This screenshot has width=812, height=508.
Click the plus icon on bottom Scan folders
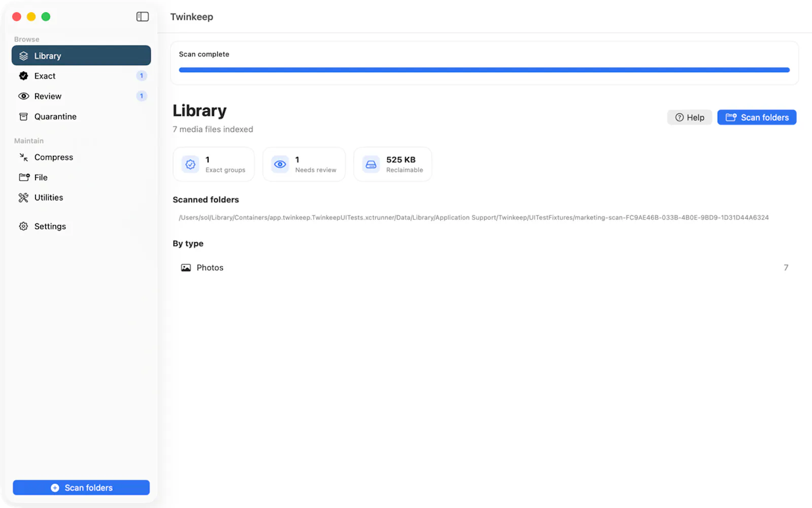point(55,488)
